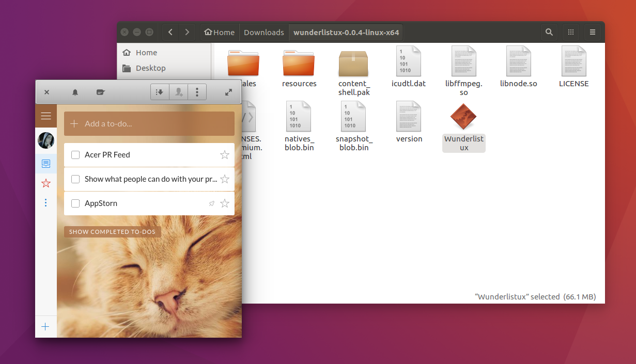
Task: Check off the Acer PR Feed task
Action: coord(75,155)
